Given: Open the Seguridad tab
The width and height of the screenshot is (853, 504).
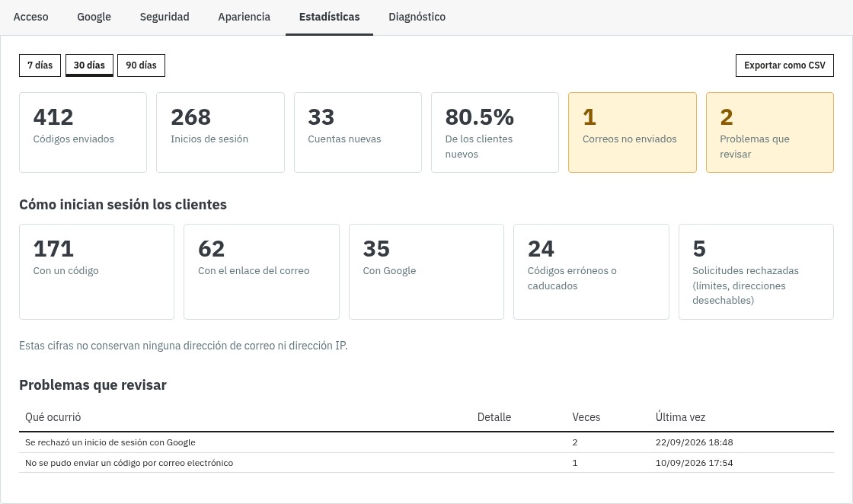Looking at the screenshot, I should click(x=165, y=17).
